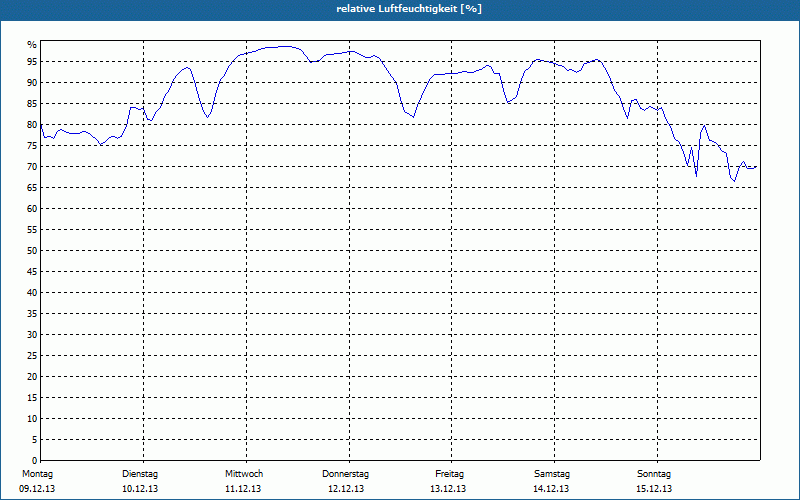Click the y-axis value '25'
This screenshot has width=800, height=500.
tap(32, 356)
